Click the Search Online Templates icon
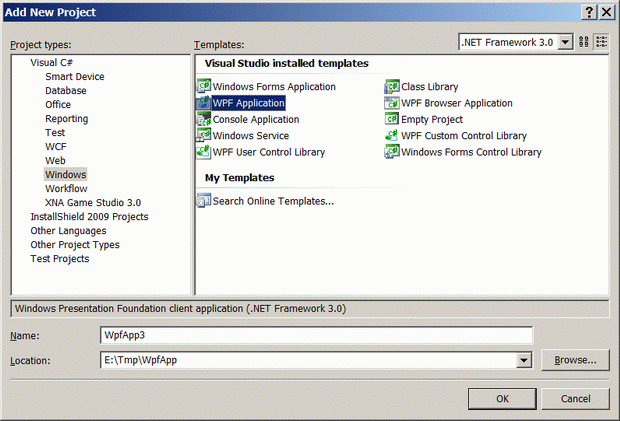Viewport: 620px width, 421px height. coord(204,201)
